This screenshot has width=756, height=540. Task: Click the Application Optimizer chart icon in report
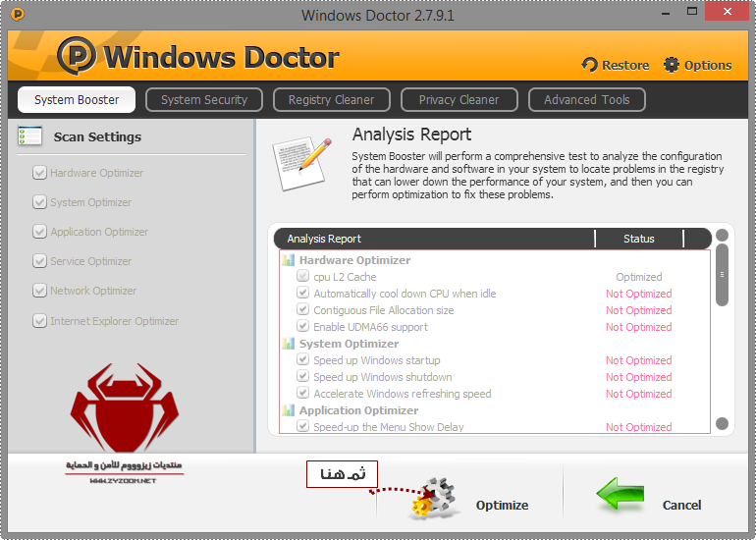[288, 410]
